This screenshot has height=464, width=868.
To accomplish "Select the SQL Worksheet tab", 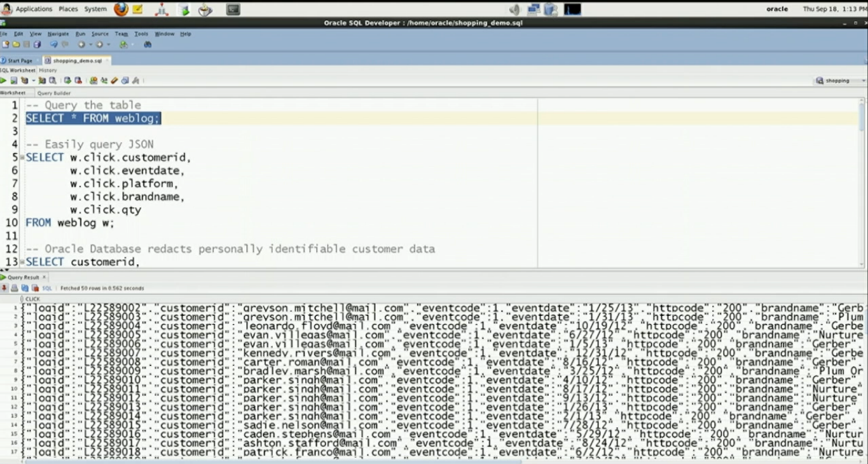I will (17, 71).
